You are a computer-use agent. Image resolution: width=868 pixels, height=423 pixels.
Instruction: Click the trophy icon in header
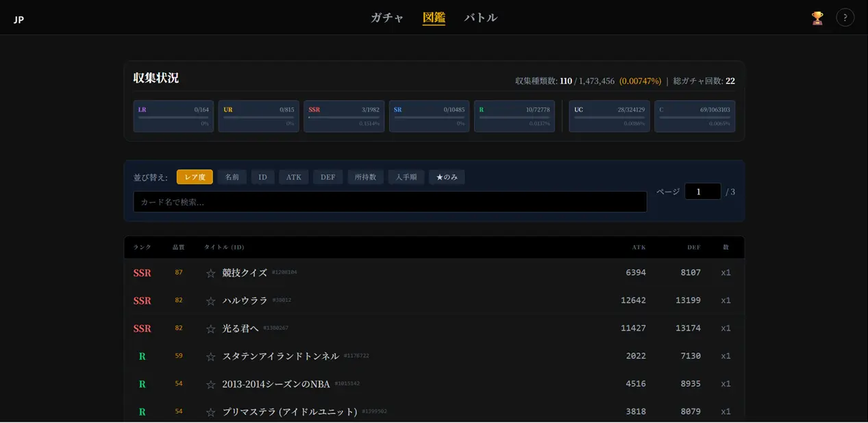(817, 18)
